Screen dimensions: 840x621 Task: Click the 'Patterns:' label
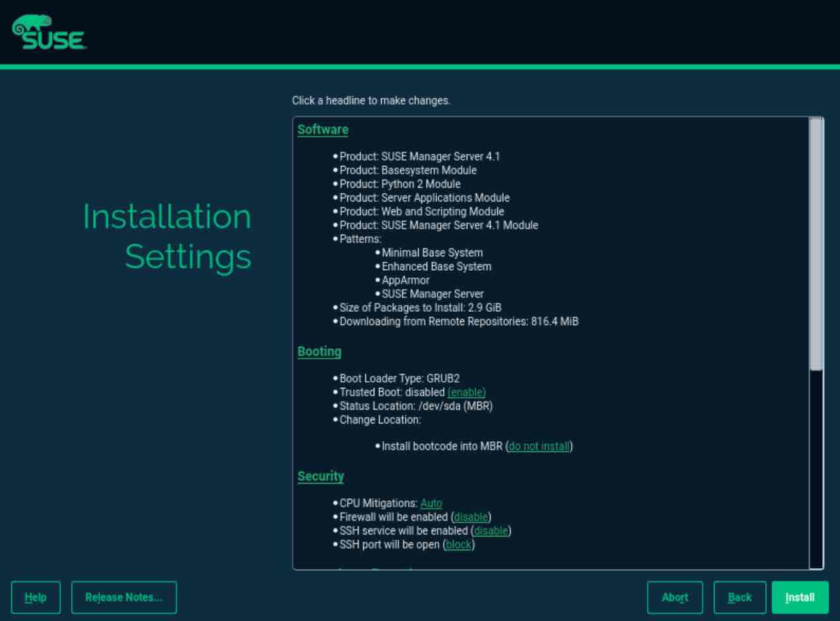(x=361, y=239)
